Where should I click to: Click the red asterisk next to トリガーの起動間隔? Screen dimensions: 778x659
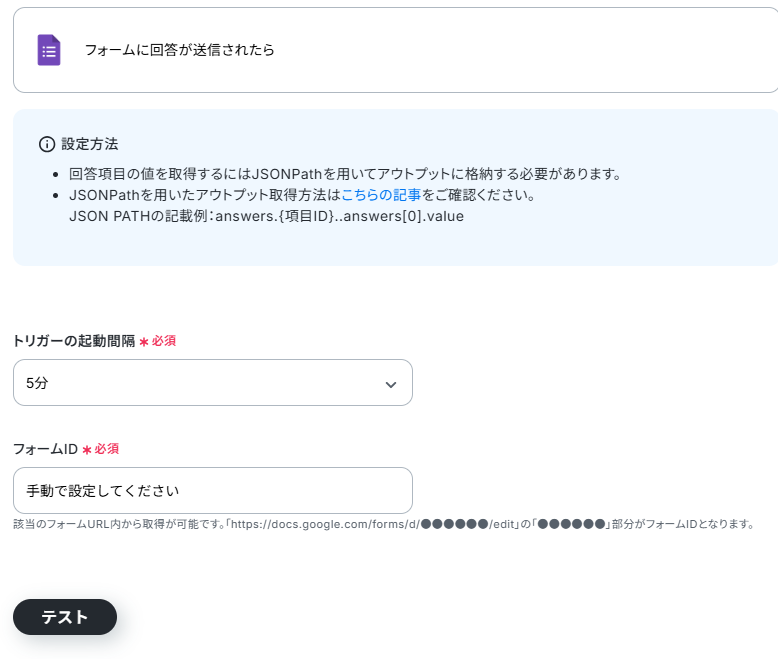click(x=144, y=342)
